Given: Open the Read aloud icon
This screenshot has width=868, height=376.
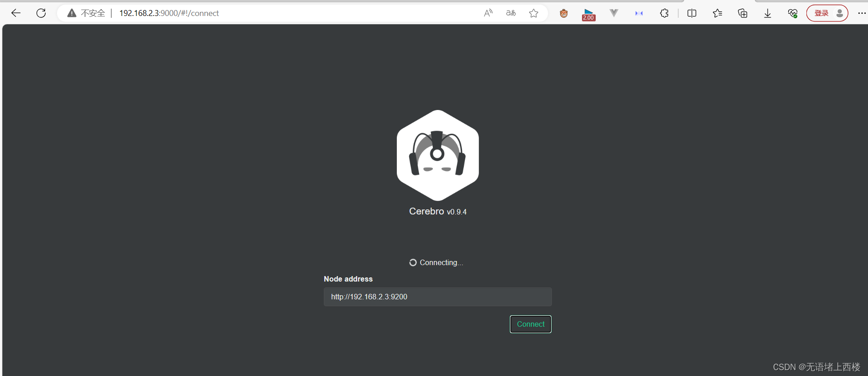Looking at the screenshot, I should (488, 13).
